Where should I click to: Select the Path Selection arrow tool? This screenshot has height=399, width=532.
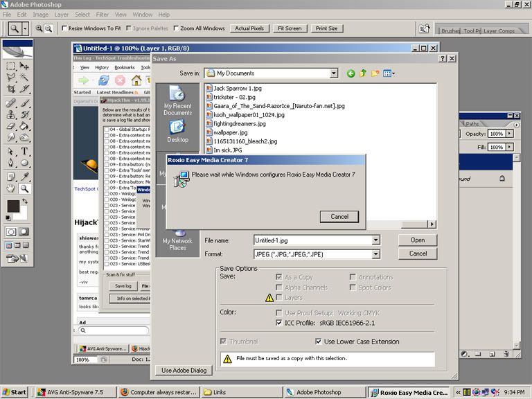click(11, 151)
